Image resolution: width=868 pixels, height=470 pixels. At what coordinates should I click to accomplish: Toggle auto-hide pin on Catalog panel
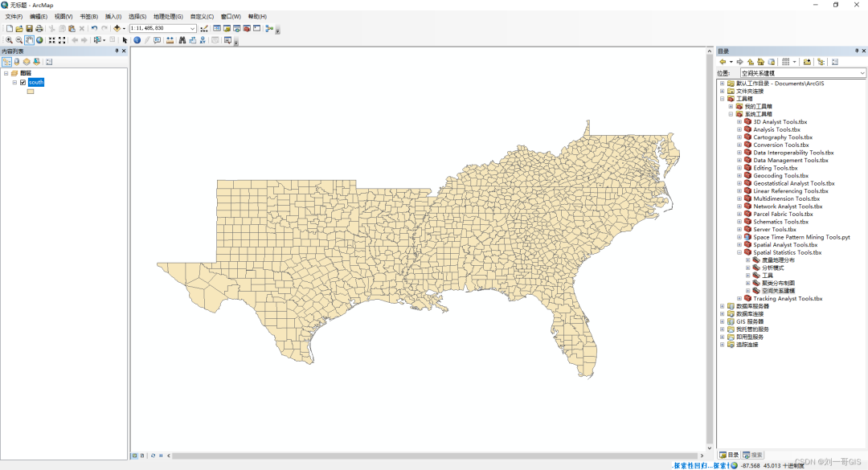pyautogui.click(x=857, y=51)
